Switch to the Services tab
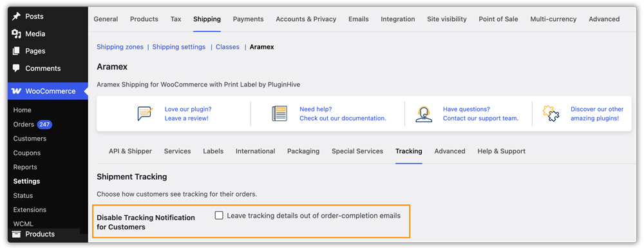The height and width of the screenshot is (248, 644). pyautogui.click(x=178, y=151)
